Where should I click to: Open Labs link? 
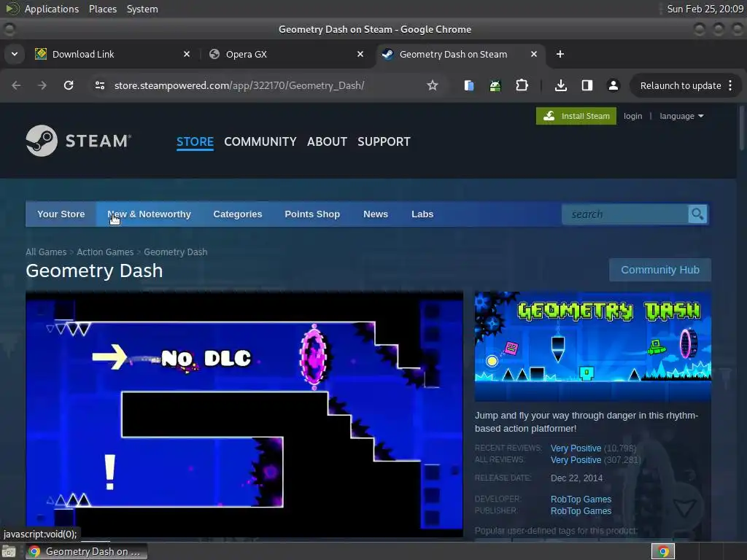[422, 214]
